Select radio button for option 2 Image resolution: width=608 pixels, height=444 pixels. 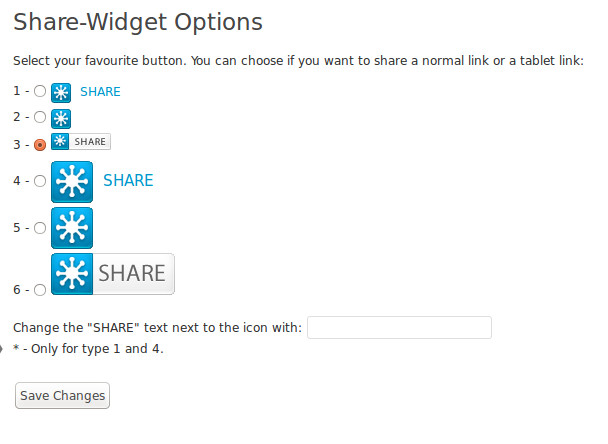40,117
